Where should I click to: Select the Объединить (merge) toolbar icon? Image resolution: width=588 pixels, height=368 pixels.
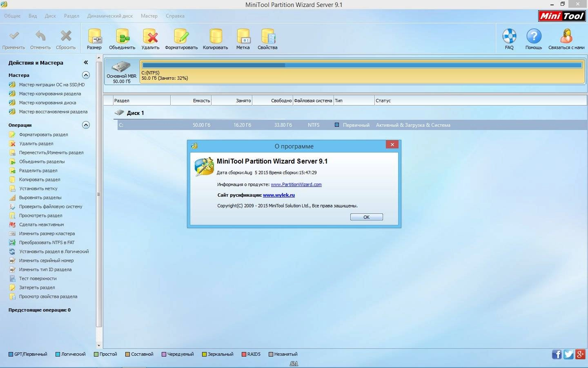(122, 36)
